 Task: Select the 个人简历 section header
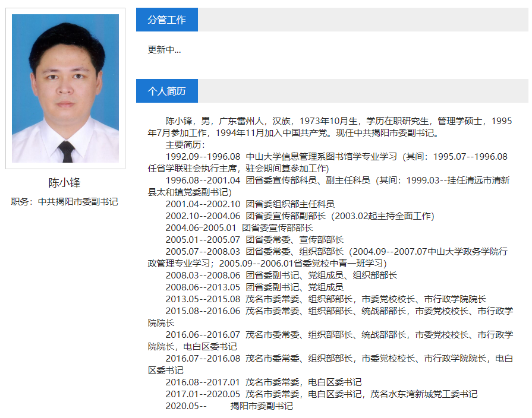[x=167, y=91]
